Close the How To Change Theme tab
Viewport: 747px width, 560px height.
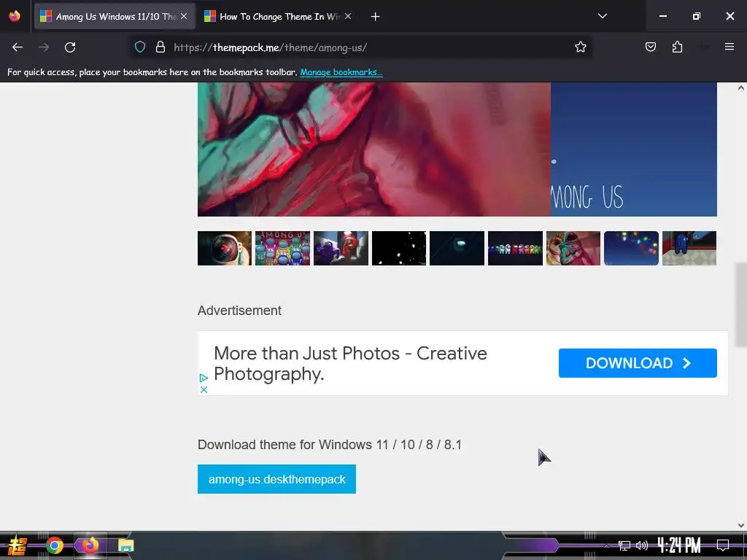[x=348, y=16]
